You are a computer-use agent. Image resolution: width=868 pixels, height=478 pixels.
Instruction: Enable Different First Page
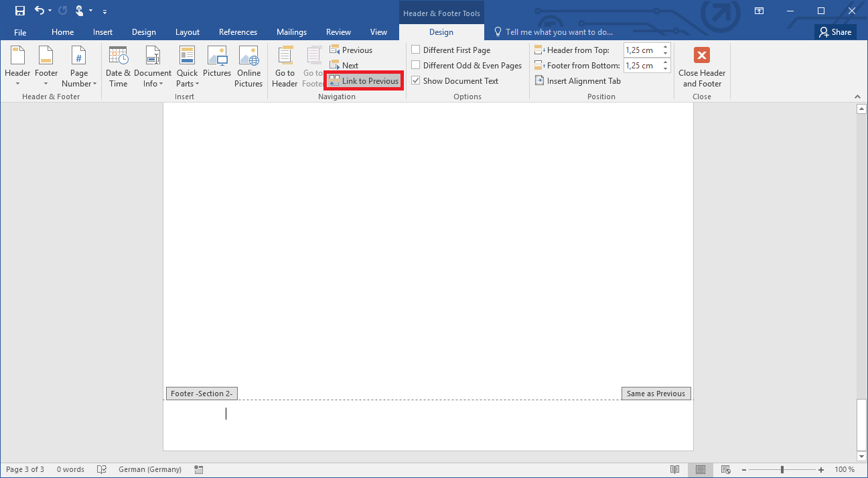tap(416, 50)
